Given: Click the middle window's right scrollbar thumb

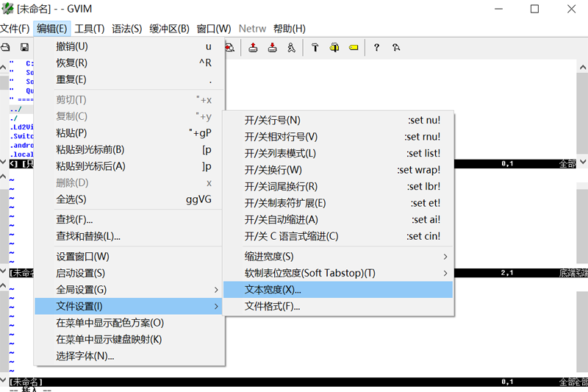Looking at the screenshot, I should coord(582,226).
